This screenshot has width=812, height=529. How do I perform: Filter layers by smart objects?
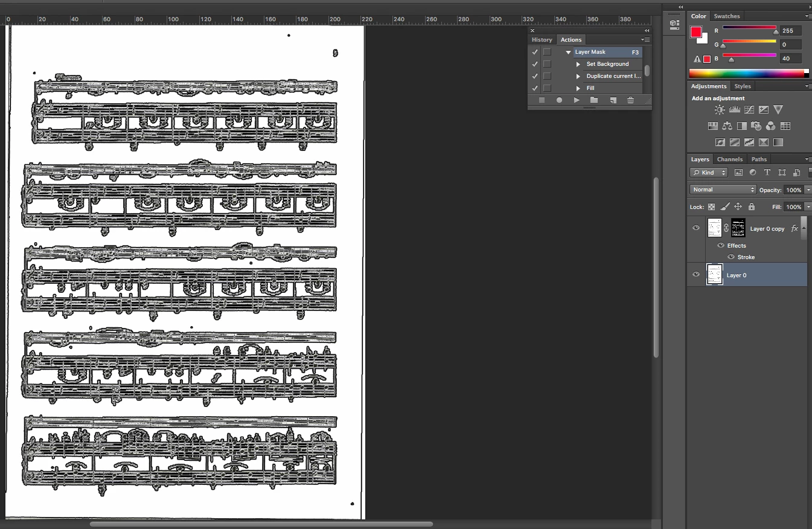tap(797, 173)
